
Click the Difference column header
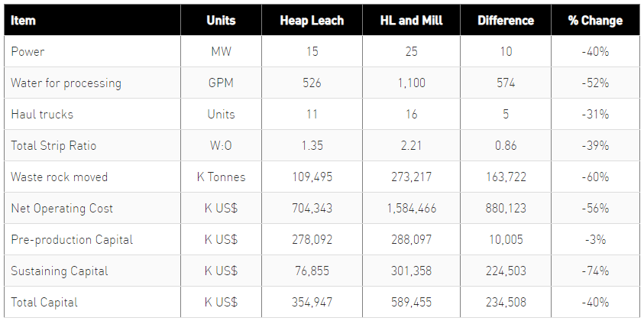tap(505, 21)
